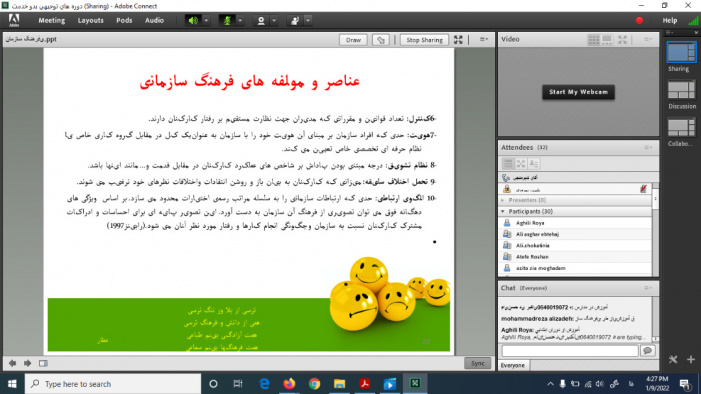Click the pointer tool icon beside Draw

[380, 40]
